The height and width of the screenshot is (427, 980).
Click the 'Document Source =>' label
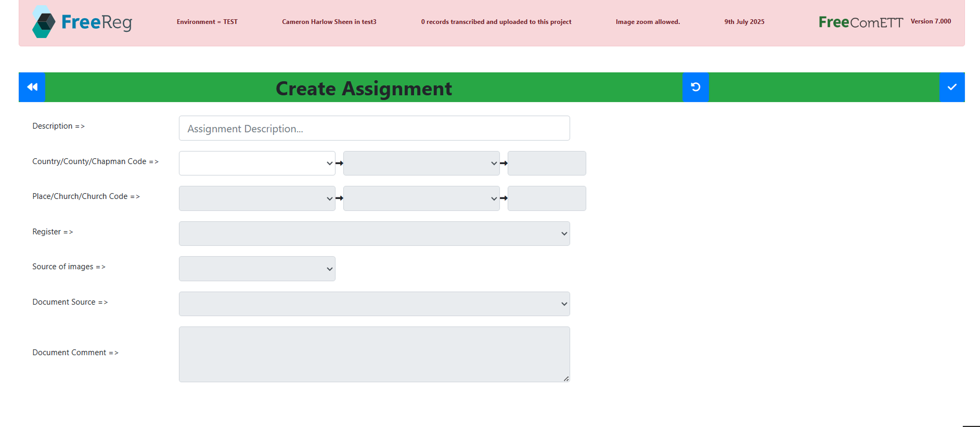tap(70, 302)
